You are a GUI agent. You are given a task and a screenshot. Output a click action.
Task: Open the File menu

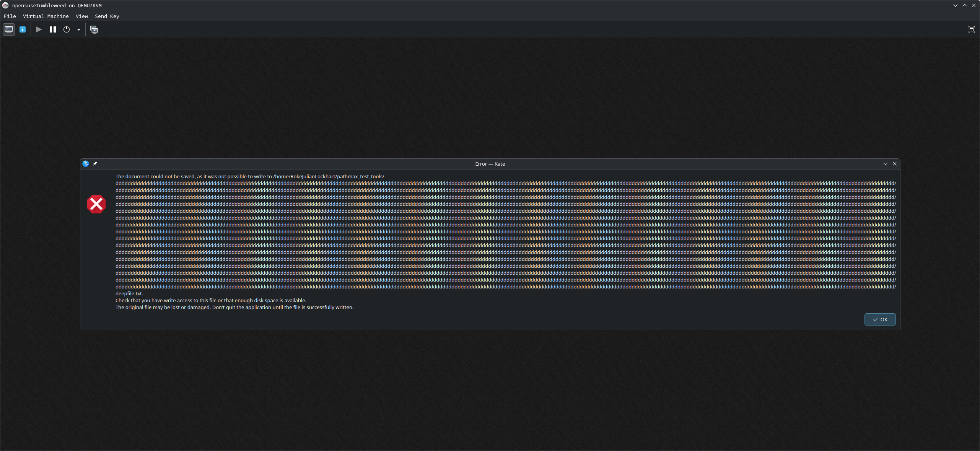10,16
